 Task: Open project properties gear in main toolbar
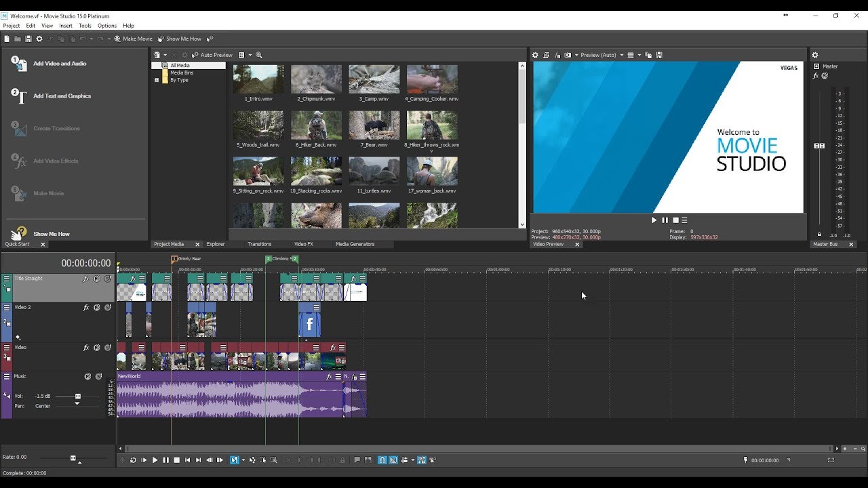tap(39, 39)
